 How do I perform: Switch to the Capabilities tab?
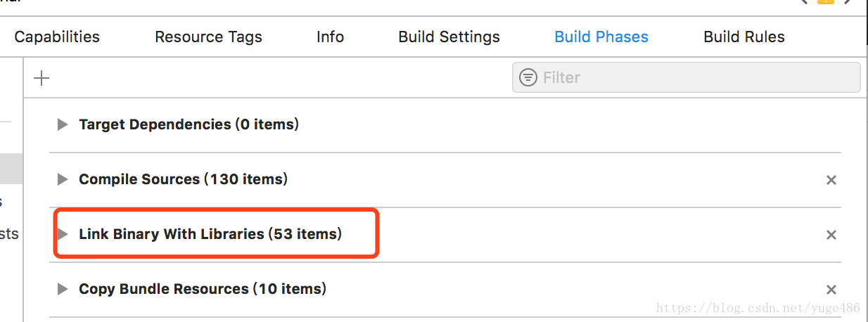[57, 37]
